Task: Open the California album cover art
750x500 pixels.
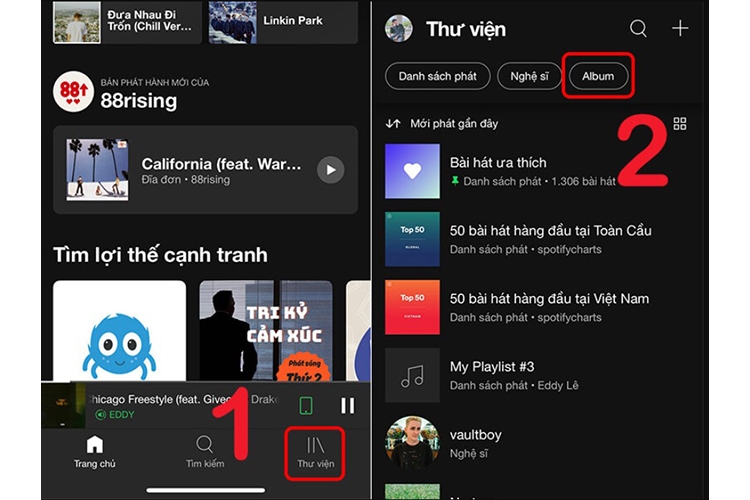Action: click(97, 169)
